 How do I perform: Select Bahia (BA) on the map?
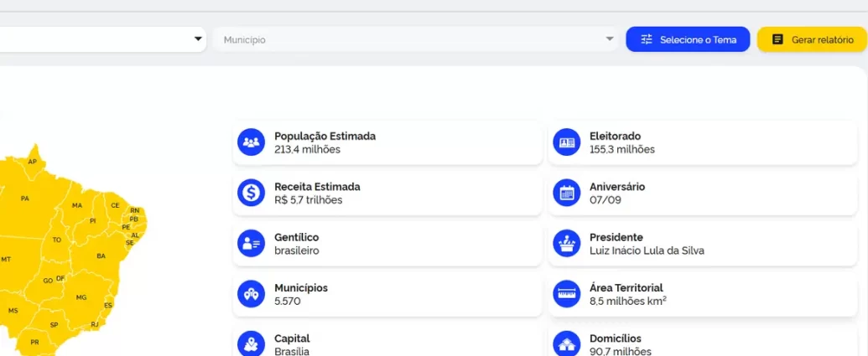pyautogui.click(x=101, y=255)
